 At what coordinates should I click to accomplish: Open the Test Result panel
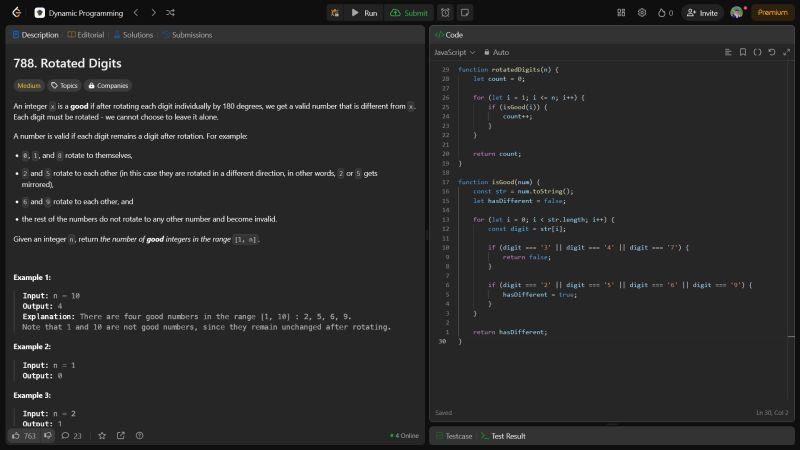pyautogui.click(x=503, y=436)
